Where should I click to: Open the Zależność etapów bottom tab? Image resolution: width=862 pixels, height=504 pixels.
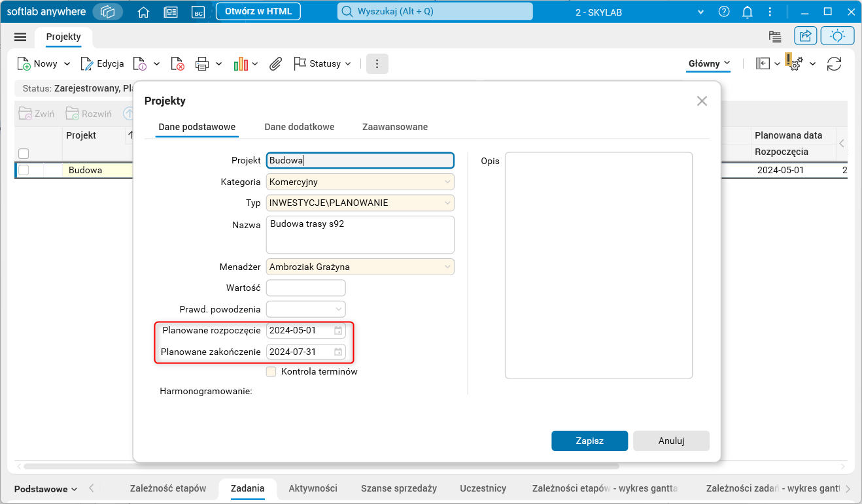pos(168,488)
